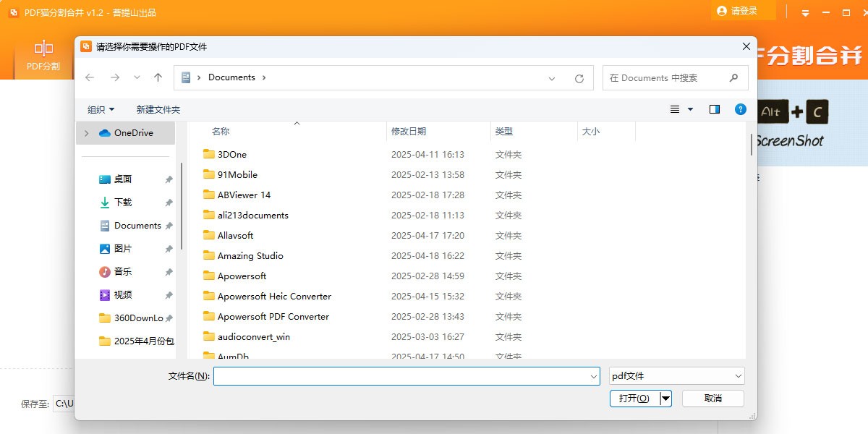Expand the OneDrive tree node
This screenshot has width=868, height=434.
point(87,133)
